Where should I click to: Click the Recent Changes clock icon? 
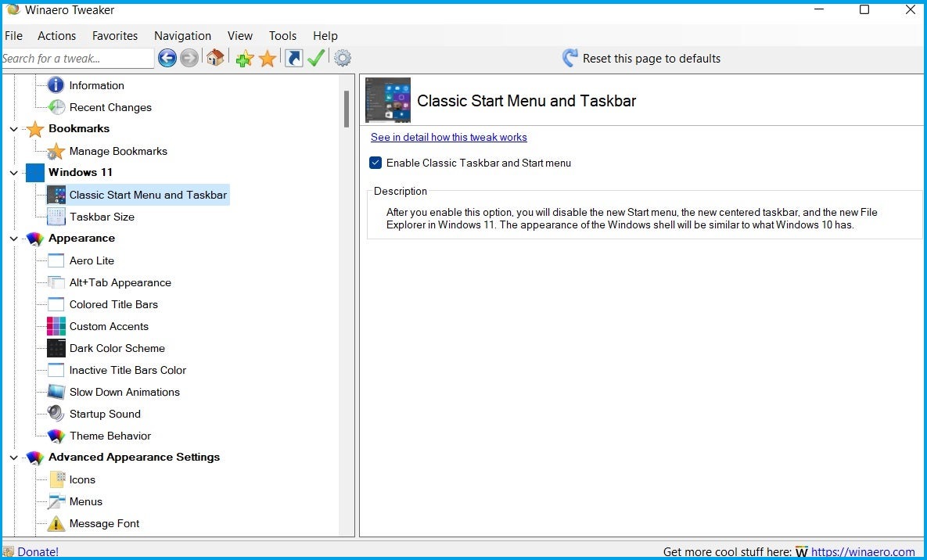coord(57,107)
